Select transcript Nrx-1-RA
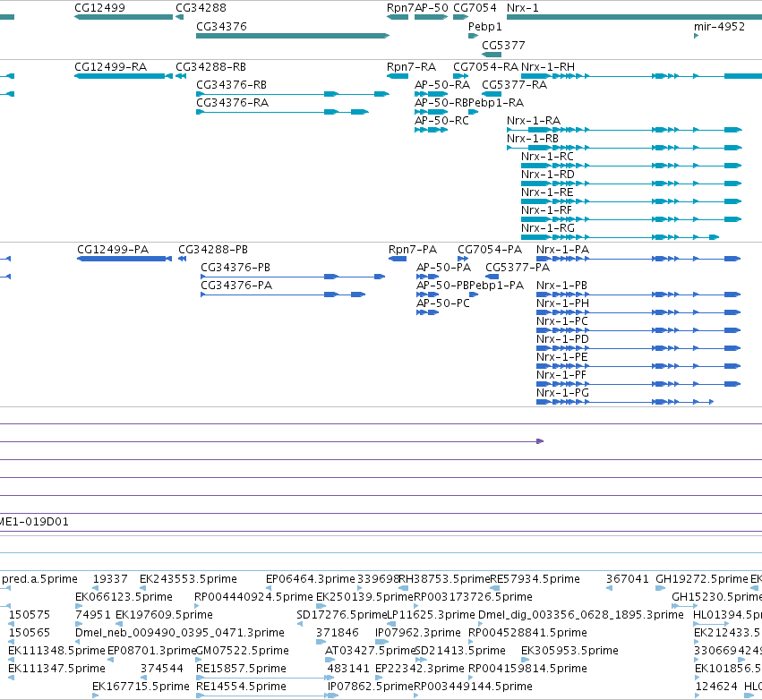 coord(624,130)
